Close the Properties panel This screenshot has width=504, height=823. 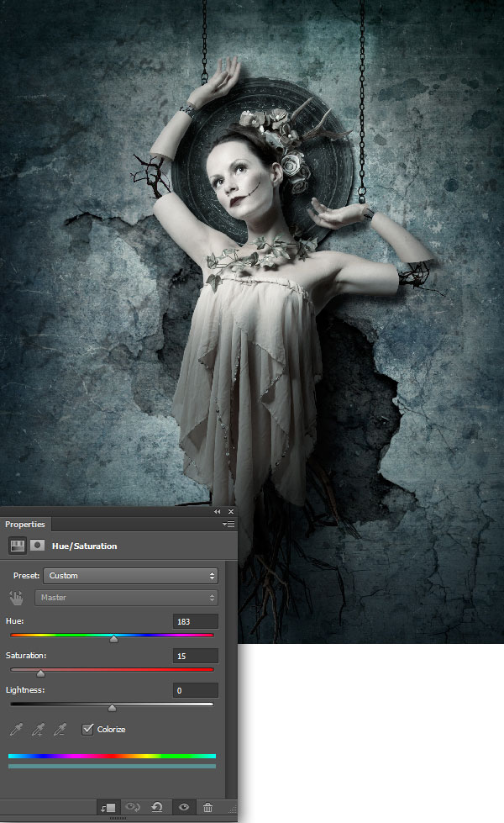(231, 511)
